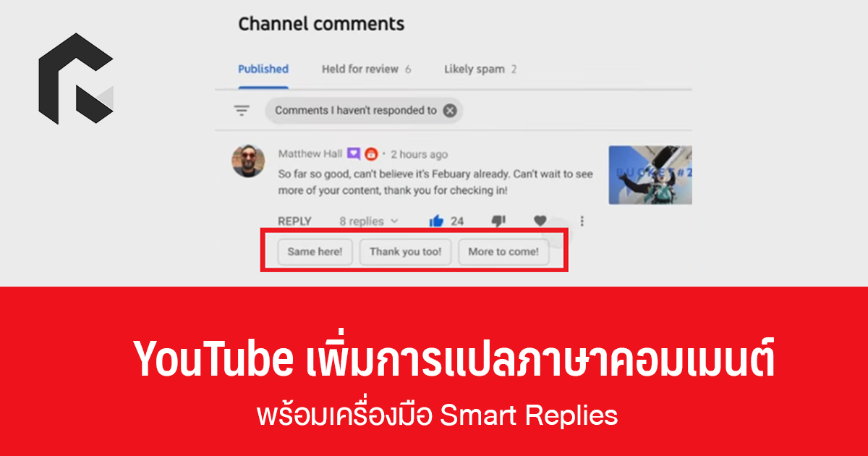Viewport: 868px width, 456px height.
Task: Open the three-dot comment options menu
Action: [582, 221]
